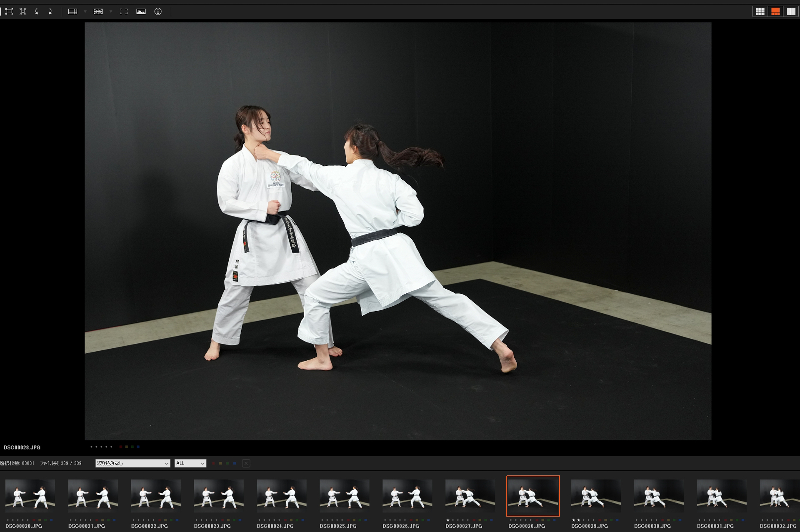This screenshot has width=800, height=532.
Task: Rotate the image counterclockwise
Action: [x=37, y=12]
